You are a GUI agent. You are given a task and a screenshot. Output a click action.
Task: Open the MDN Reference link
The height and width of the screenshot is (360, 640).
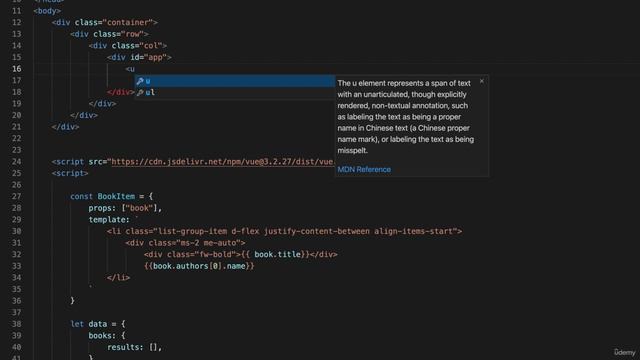coord(364,169)
